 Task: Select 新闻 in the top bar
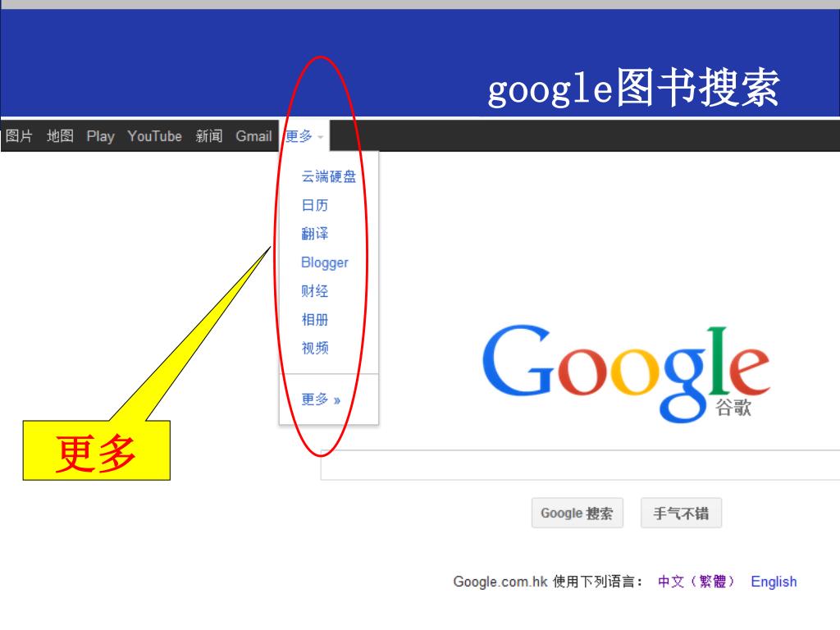(209, 136)
